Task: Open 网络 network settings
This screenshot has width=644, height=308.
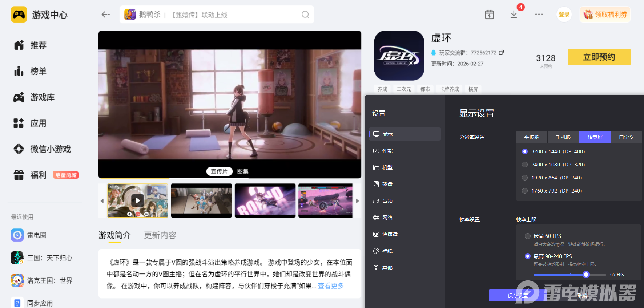Action: click(405, 218)
